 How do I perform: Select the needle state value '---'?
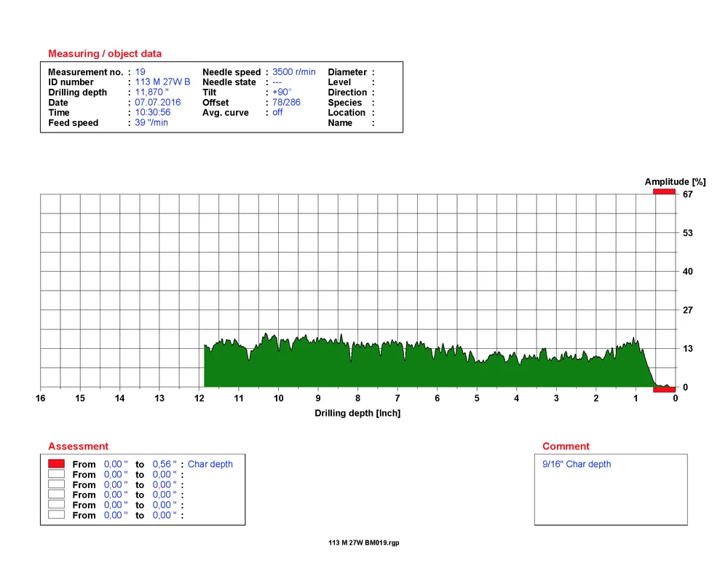tap(277, 82)
